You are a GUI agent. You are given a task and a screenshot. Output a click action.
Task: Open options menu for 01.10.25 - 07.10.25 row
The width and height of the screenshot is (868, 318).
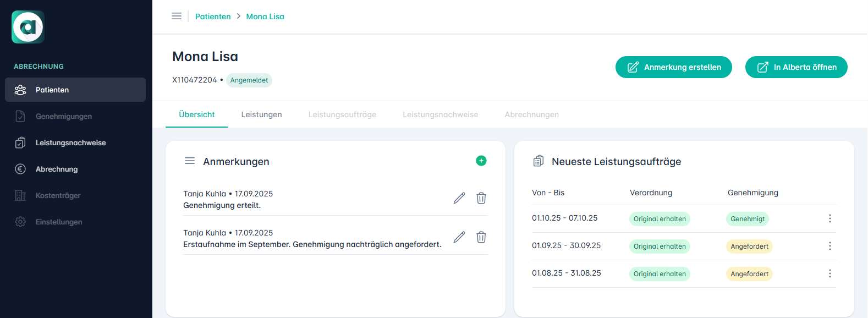click(829, 218)
